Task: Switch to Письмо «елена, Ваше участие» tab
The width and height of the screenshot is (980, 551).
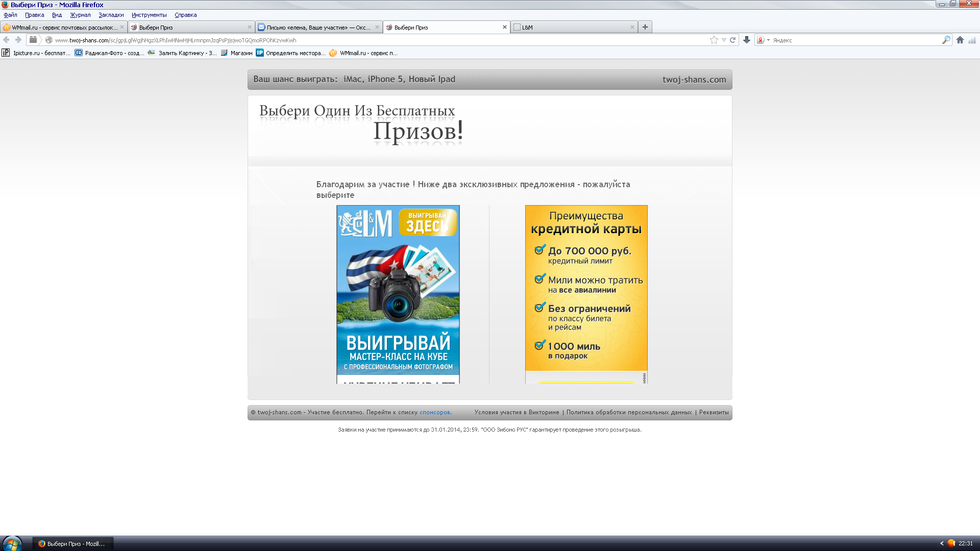Action: pos(319,27)
